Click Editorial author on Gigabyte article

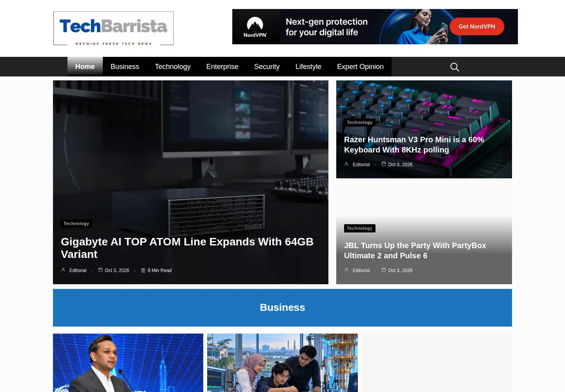[x=78, y=270]
